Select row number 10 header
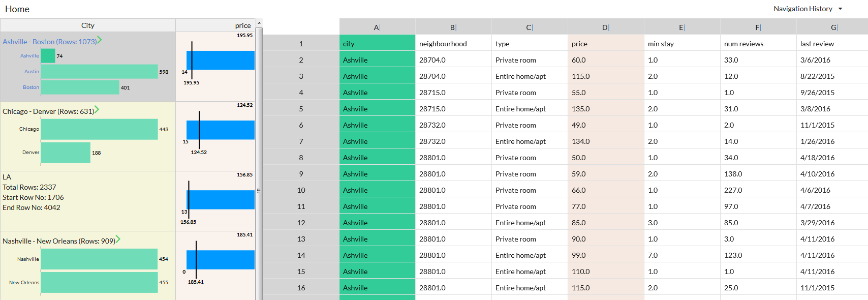Viewport: 868px width, 300px height. 301,190
